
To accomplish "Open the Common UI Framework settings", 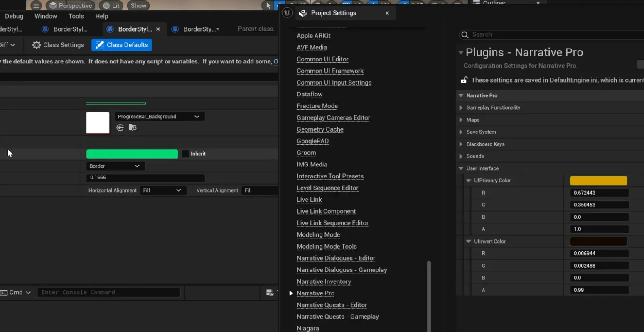I will click(x=330, y=71).
